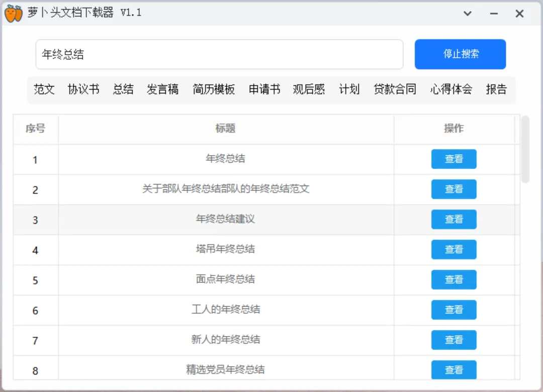The width and height of the screenshot is (543, 392).
Task: Select the title 工人的年终总结
Action: click(226, 309)
